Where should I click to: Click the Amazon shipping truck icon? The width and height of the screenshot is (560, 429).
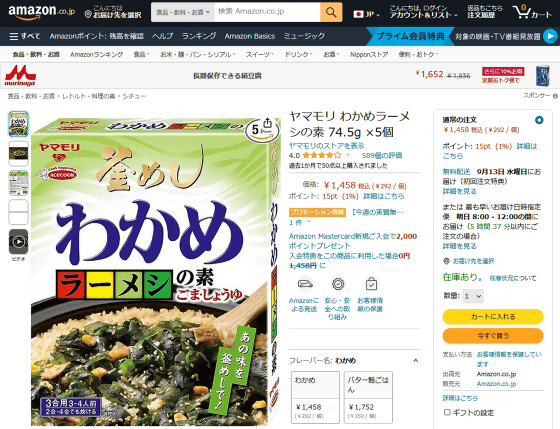coord(305,284)
